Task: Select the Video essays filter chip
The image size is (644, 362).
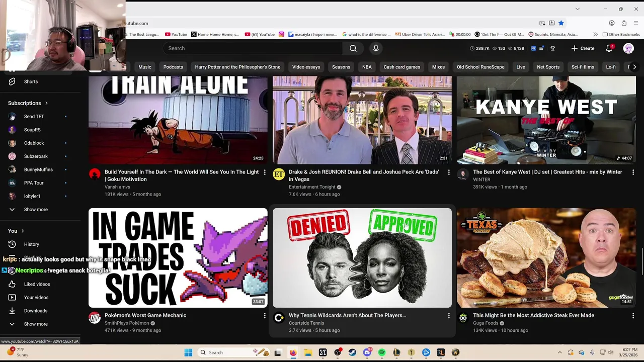Action: tap(306, 67)
